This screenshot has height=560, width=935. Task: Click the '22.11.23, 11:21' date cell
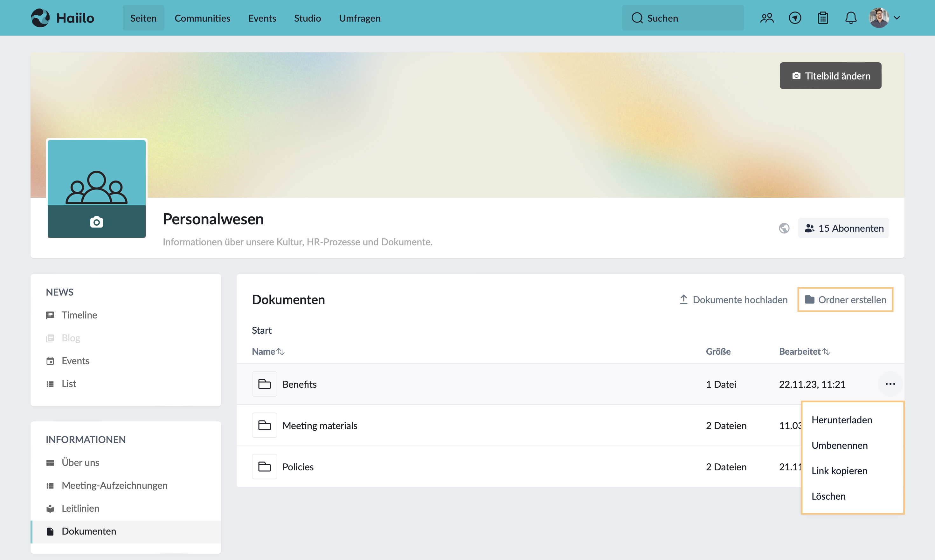point(812,384)
